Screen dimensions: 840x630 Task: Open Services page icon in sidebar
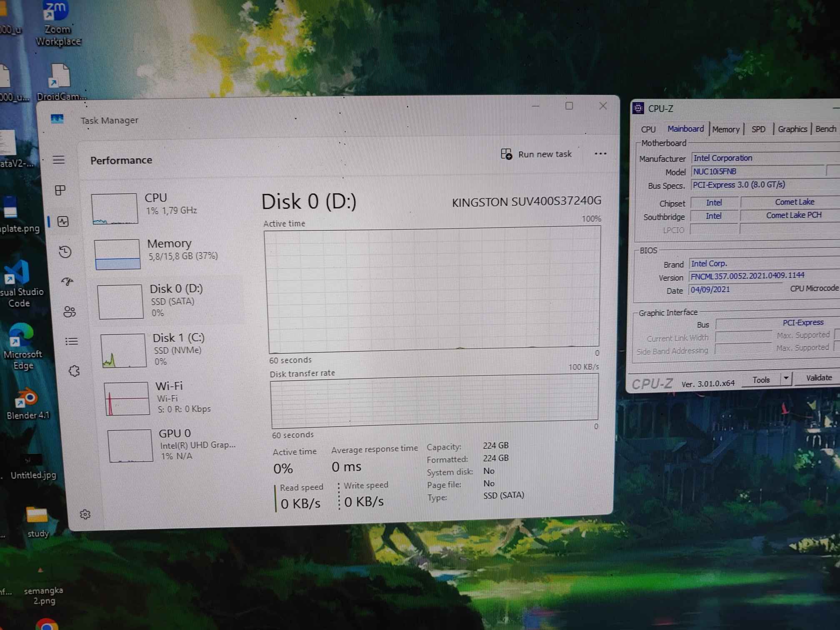(74, 371)
